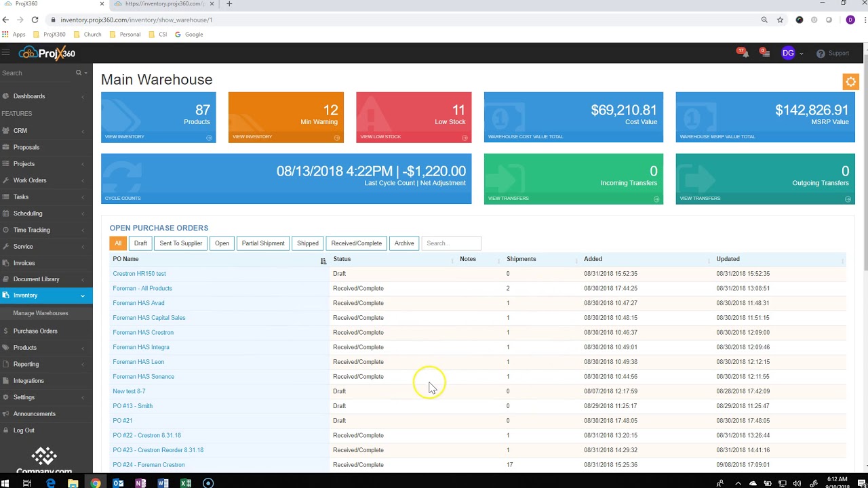Filter purchase orders by Received/Complete
This screenshot has height=488, width=868.
pyautogui.click(x=357, y=243)
